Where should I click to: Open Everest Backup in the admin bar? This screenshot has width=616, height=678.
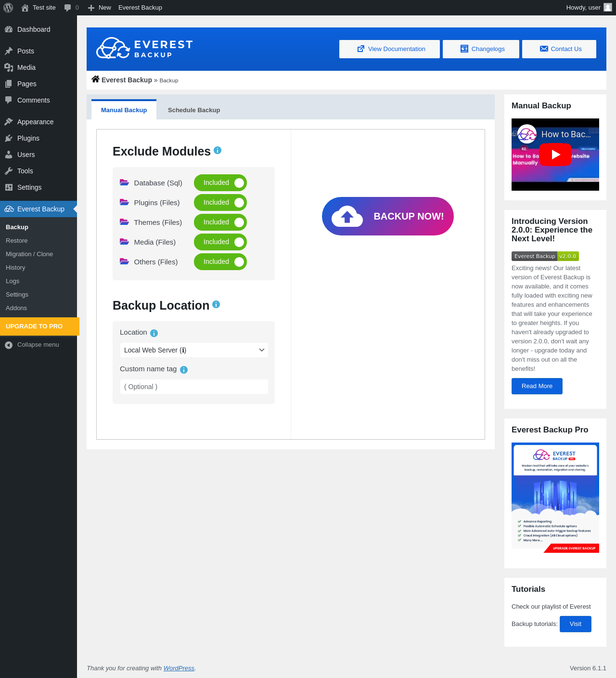click(140, 8)
